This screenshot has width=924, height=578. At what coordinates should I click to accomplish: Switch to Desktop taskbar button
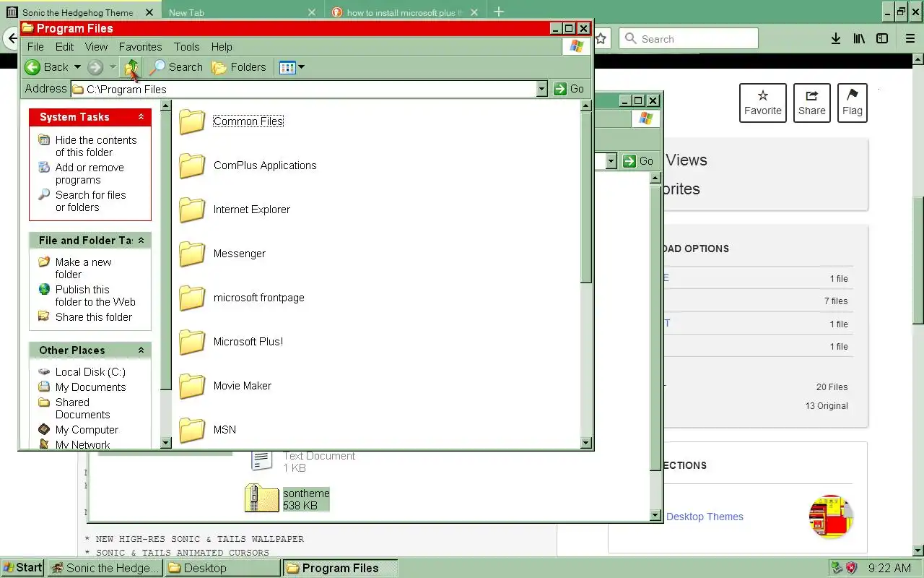tap(222, 568)
